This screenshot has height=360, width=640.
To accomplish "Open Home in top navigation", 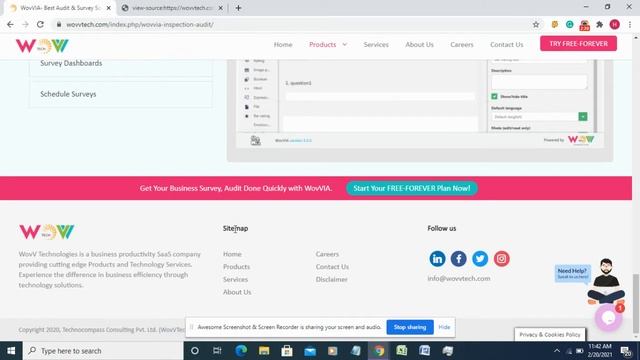I will point(283,44).
